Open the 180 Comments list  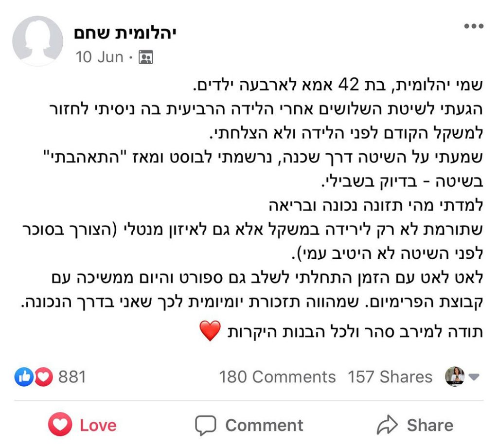(277, 377)
